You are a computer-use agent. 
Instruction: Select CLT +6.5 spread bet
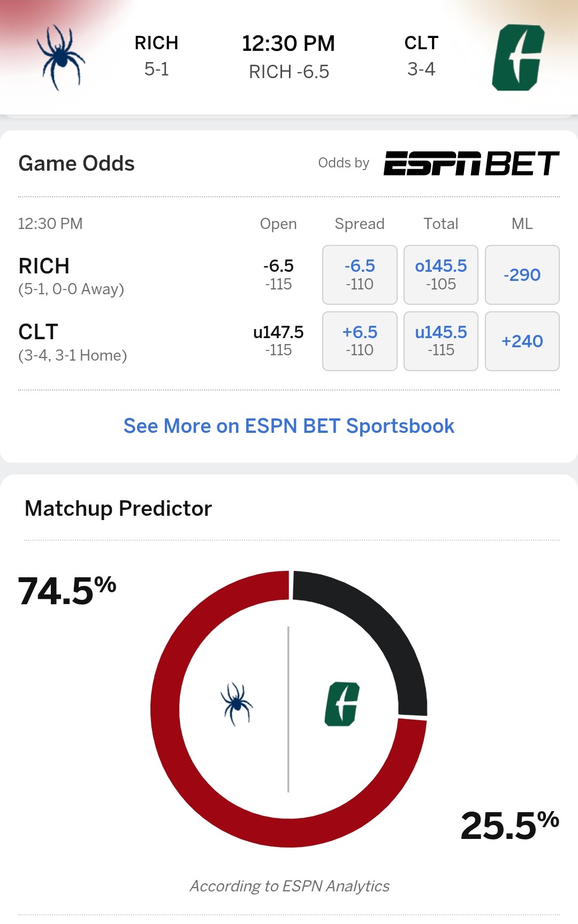pyautogui.click(x=360, y=341)
